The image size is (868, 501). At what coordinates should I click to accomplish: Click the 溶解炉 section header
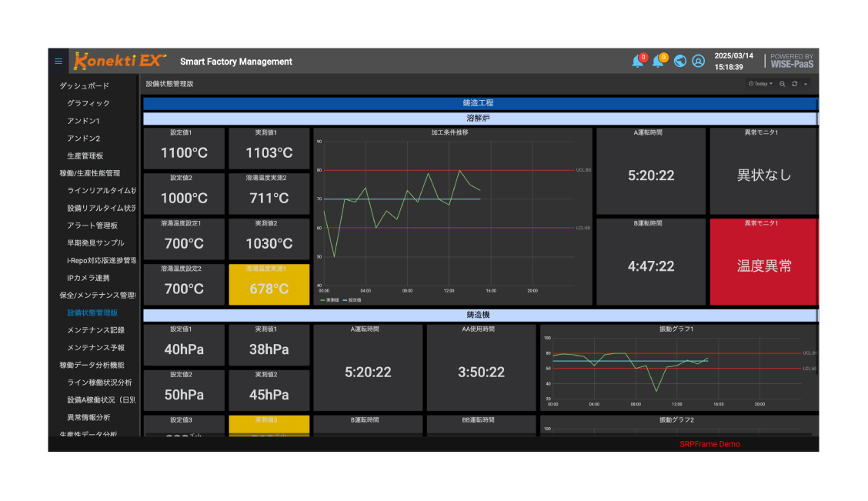coord(479,119)
